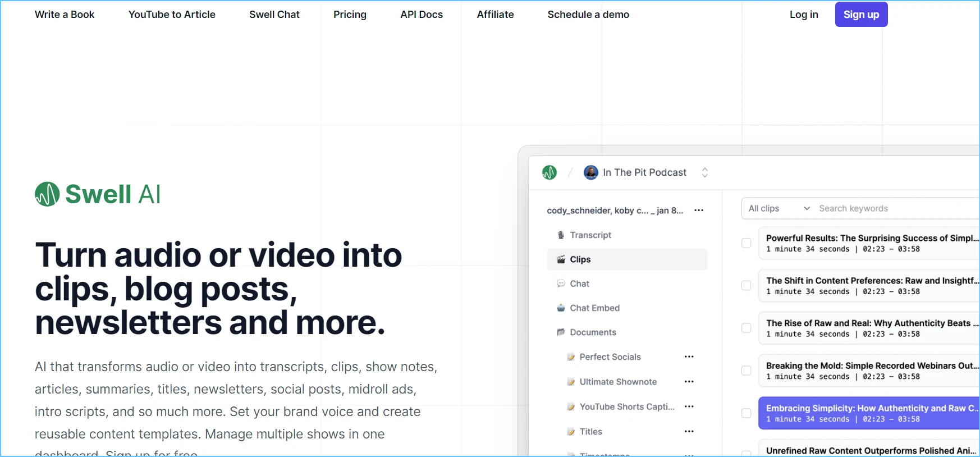
Task: Click the Documents folder icon
Action: 561,332
